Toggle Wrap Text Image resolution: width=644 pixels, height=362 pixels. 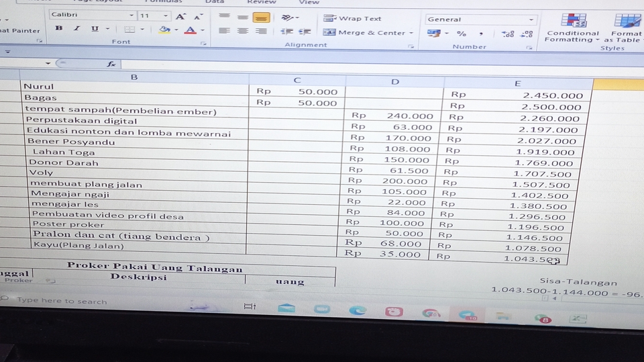(x=352, y=19)
